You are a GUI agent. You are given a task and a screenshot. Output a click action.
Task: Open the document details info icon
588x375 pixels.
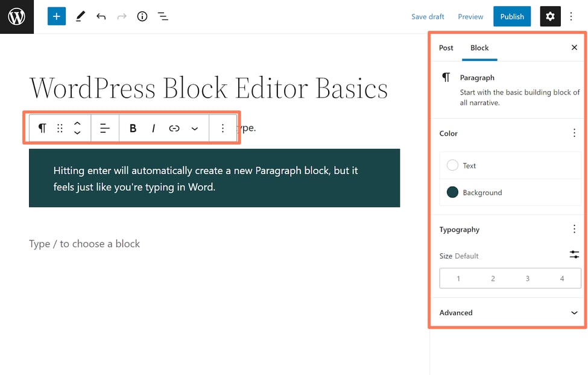[x=142, y=16]
